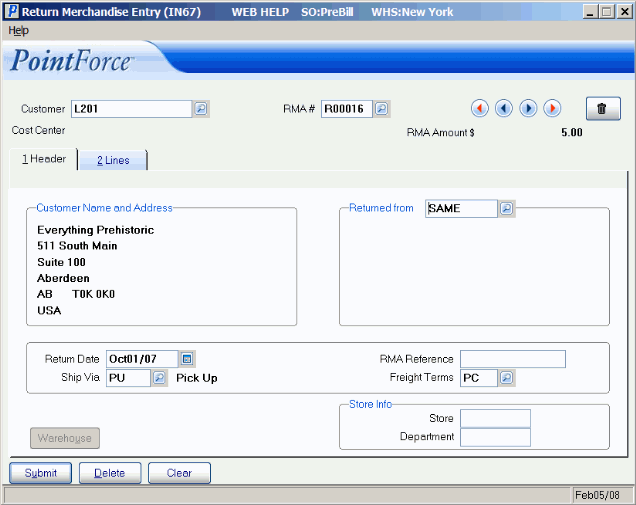The width and height of the screenshot is (636, 505).
Task: Go to the first RMA record arrow
Action: (x=479, y=108)
